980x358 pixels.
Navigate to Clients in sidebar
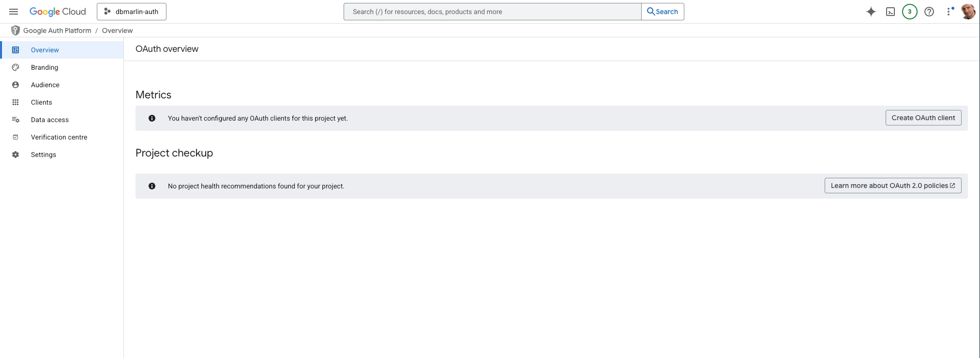pos(41,102)
